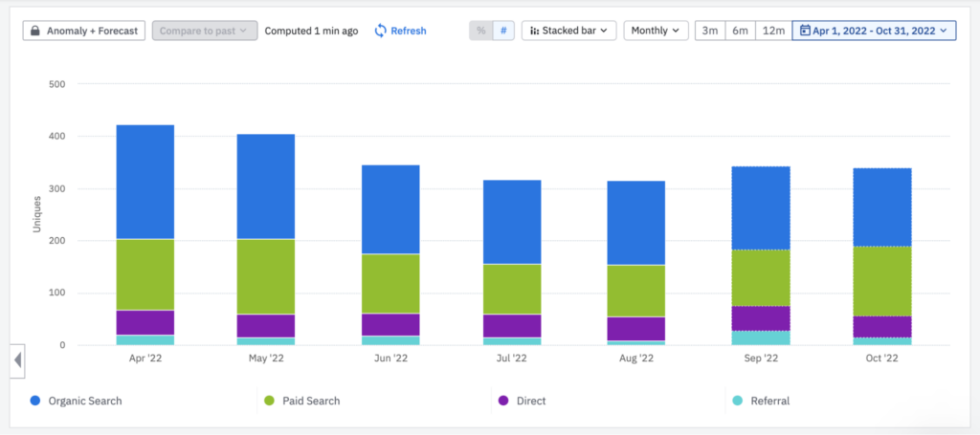Select the 12m time range
Screen dimensions: 980x435
pyautogui.click(x=773, y=31)
